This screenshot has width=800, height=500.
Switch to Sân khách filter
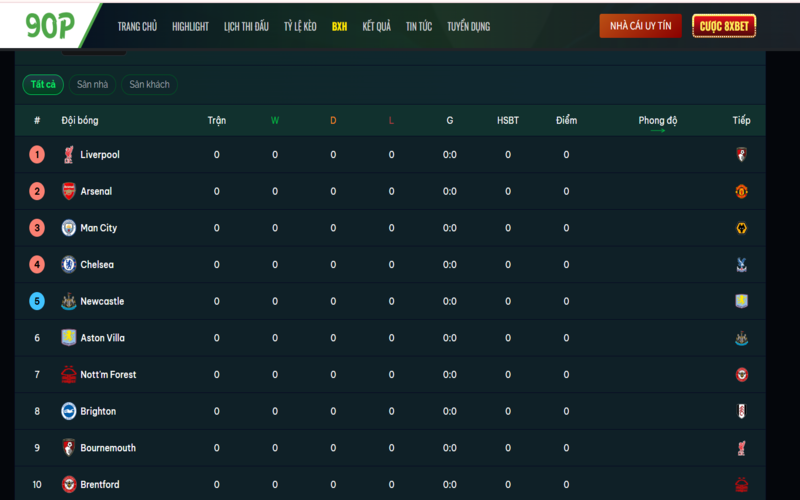[149, 85]
